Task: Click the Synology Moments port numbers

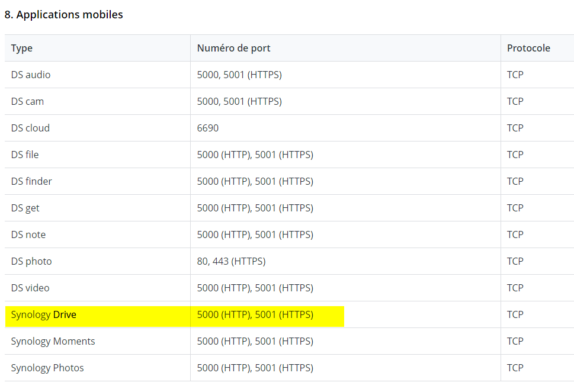Action: (x=255, y=342)
